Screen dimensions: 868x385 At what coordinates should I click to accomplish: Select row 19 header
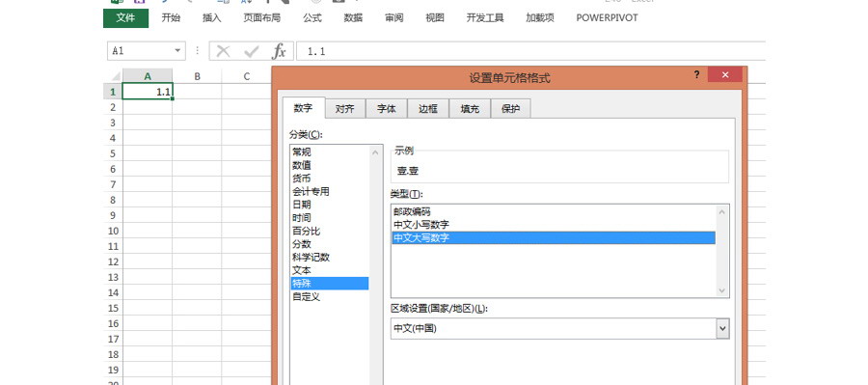click(x=113, y=370)
